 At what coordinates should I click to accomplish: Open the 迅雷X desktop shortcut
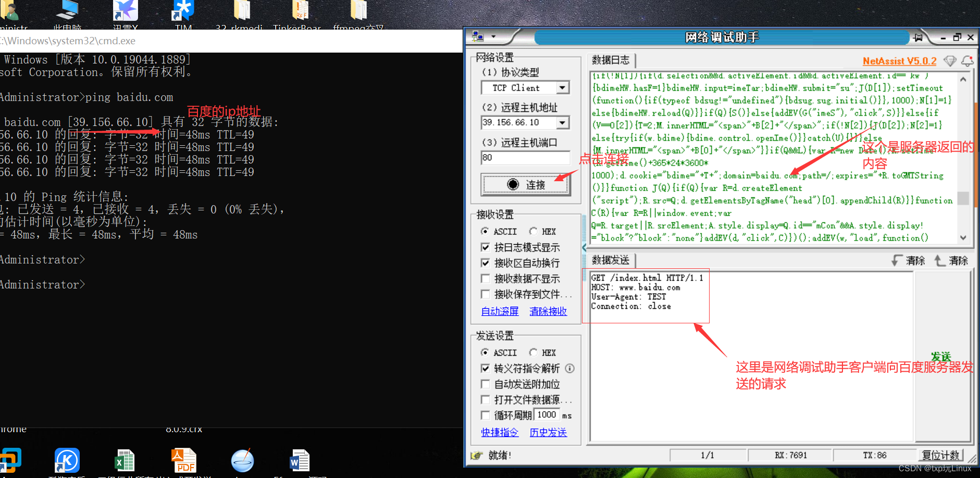point(125,15)
